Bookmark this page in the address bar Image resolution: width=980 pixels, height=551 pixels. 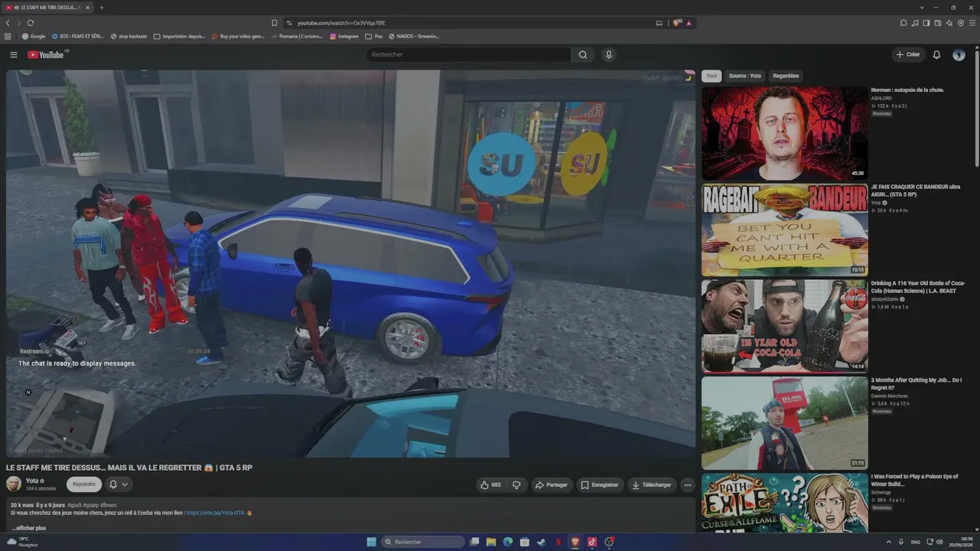(274, 23)
